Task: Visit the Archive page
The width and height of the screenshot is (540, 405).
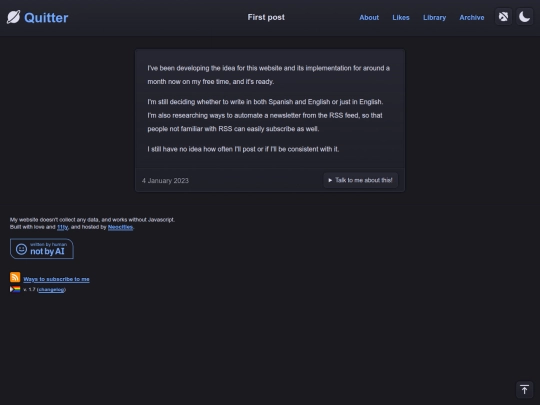Action: pyautogui.click(x=471, y=18)
